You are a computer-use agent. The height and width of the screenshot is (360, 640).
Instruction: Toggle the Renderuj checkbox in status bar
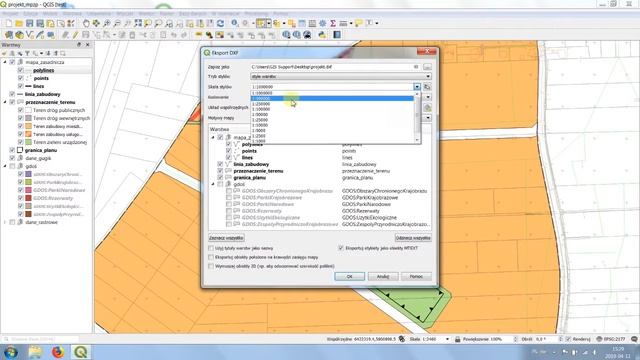tap(568, 339)
